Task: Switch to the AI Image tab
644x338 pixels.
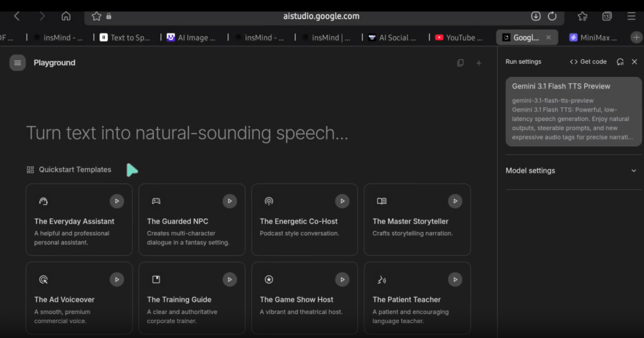Action: point(192,38)
